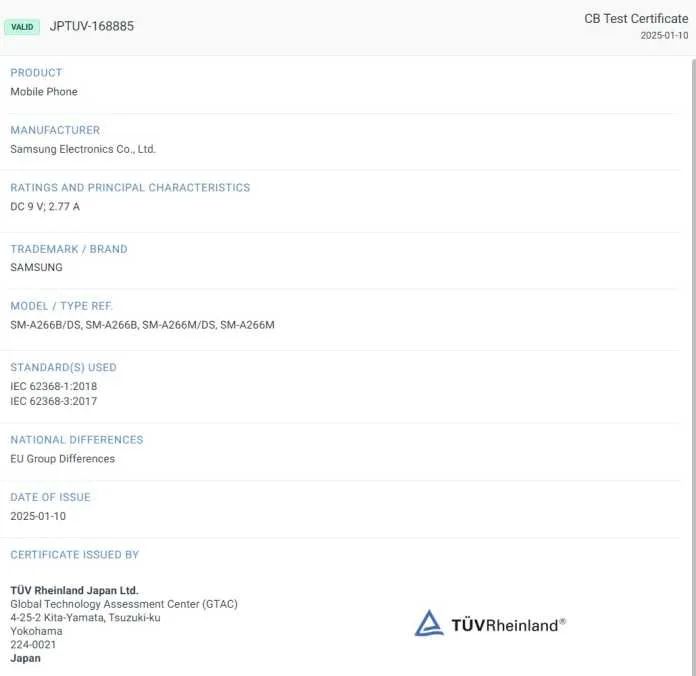This screenshot has width=696, height=676.
Task: Click the IEC 62368-1:2018 standard
Action: point(54,386)
